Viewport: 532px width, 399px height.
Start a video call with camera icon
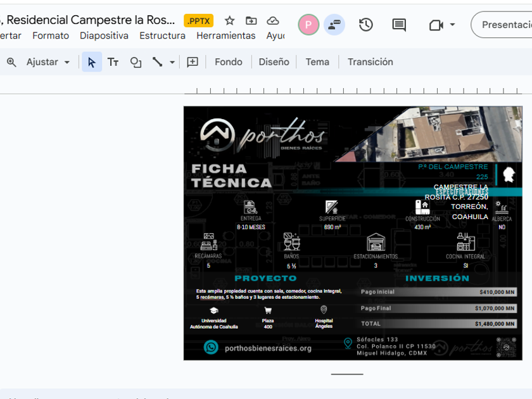click(x=436, y=25)
